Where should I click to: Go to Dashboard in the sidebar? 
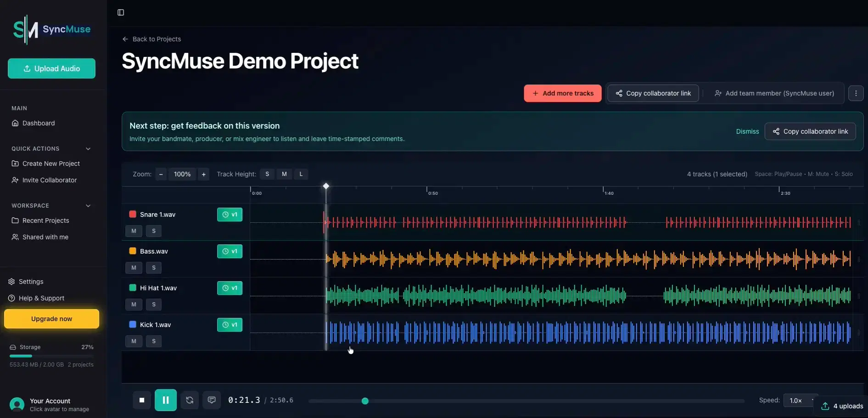[x=38, y=123]
